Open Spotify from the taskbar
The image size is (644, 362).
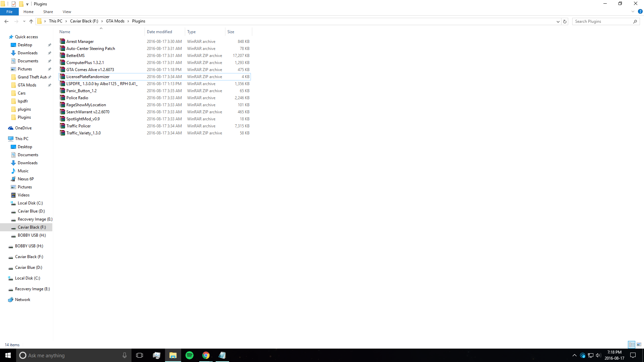190,355
